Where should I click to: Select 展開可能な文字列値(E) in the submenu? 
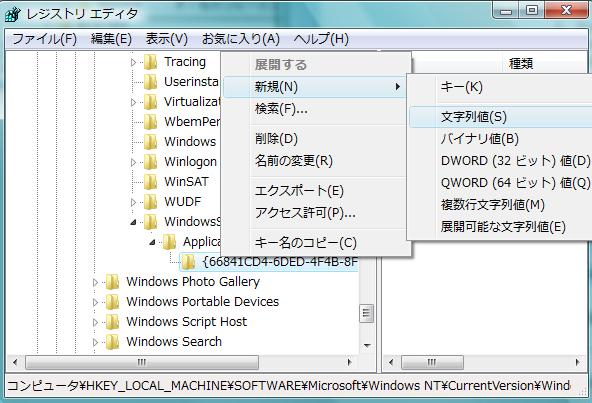[500, 227]
